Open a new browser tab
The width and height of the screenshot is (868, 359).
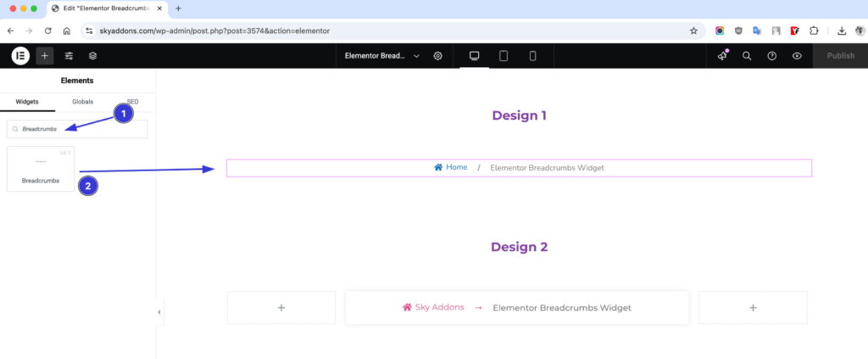click(178, 8)
